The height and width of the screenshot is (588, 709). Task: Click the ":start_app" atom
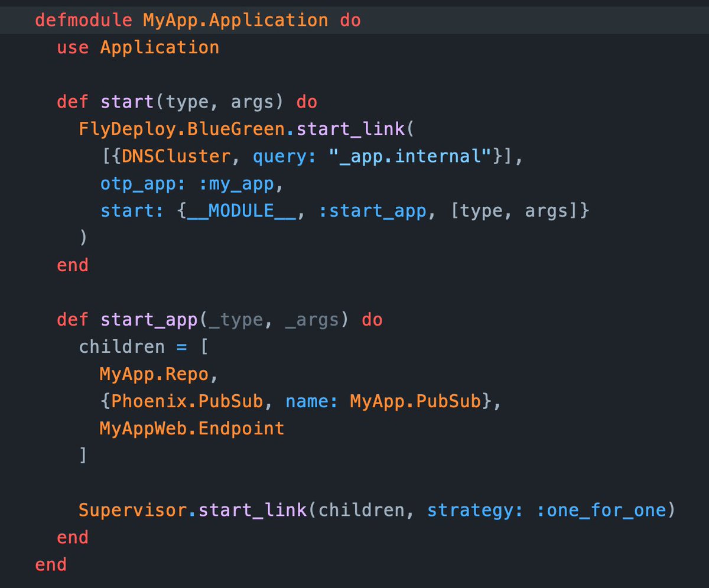372,211
